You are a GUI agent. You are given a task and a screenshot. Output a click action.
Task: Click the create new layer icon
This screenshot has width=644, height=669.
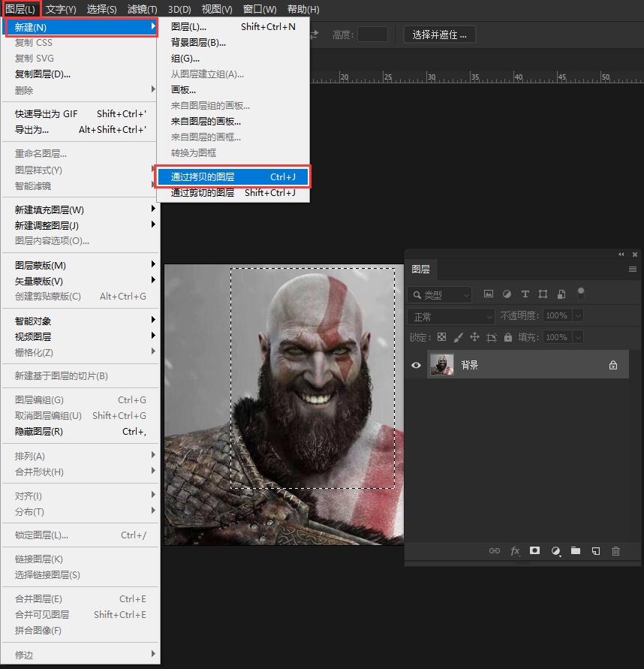pyautogui.click(x=596, y=551)
